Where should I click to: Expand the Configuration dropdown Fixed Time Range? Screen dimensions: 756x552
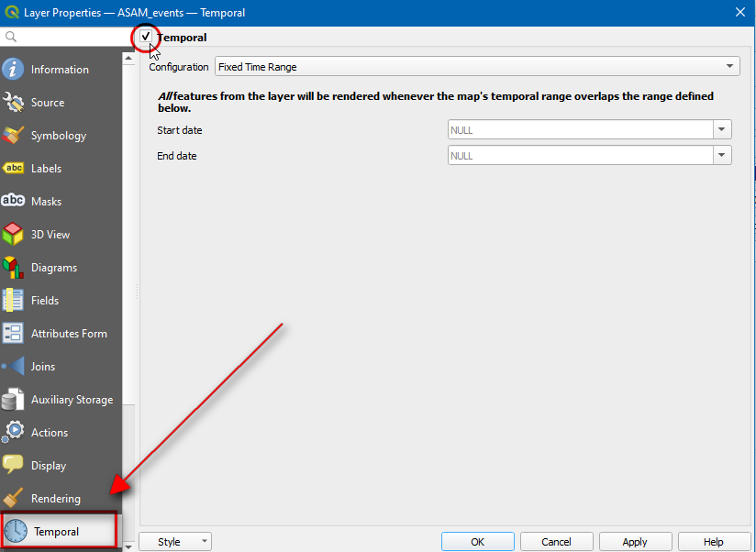tap(476, 67)
